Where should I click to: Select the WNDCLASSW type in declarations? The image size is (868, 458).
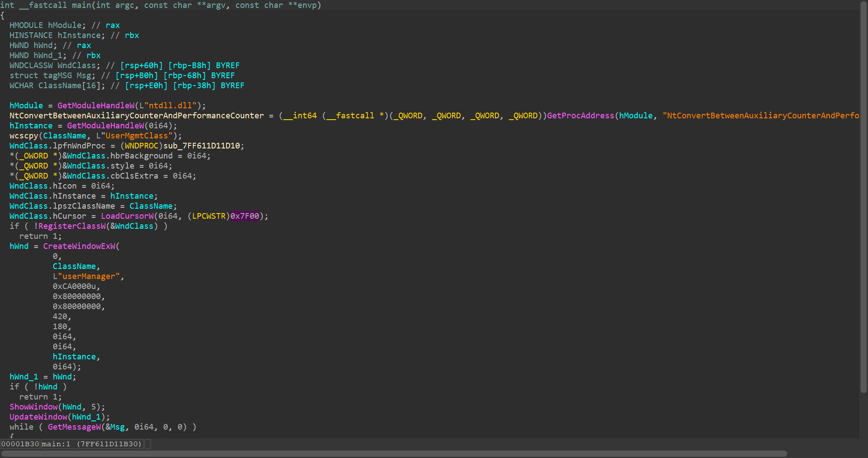31,65
